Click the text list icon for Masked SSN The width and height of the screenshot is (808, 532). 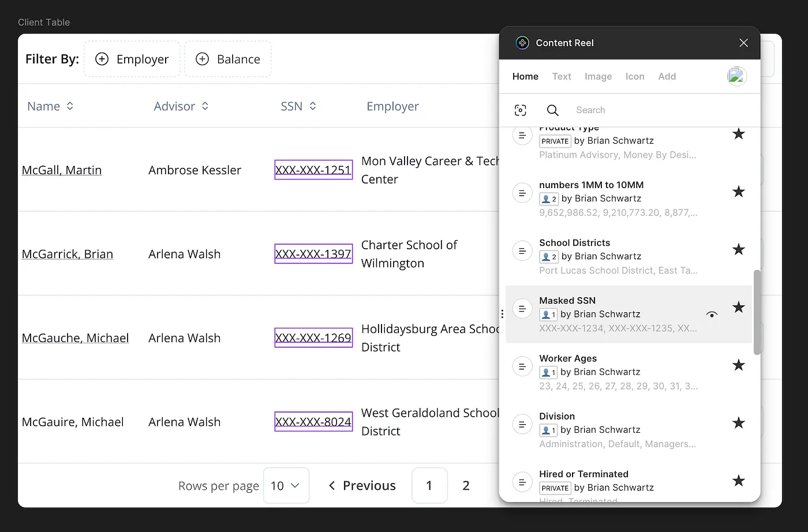[x=522, y=309]
